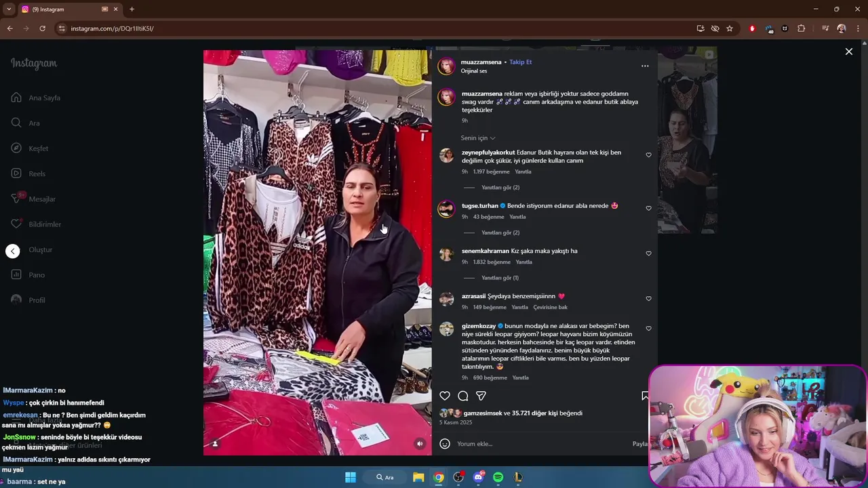Open post options three-dot menu
Viewport: 868px width, 488px height.
(x=645, y=66)
